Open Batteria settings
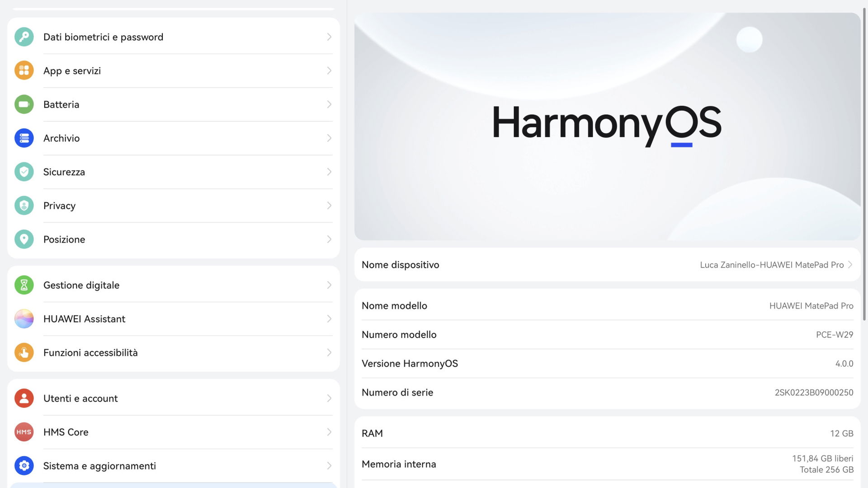 174,104
